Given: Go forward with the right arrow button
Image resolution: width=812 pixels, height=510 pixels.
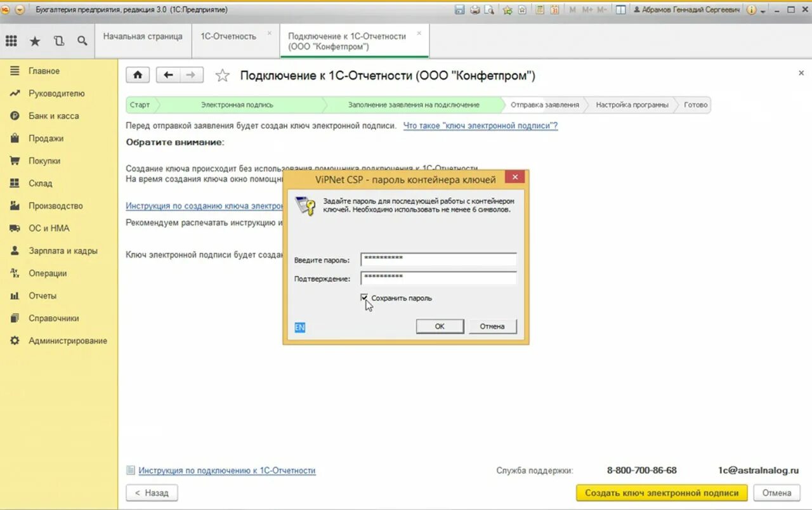Looking at the screenshot, I should [x=192, y=75].
